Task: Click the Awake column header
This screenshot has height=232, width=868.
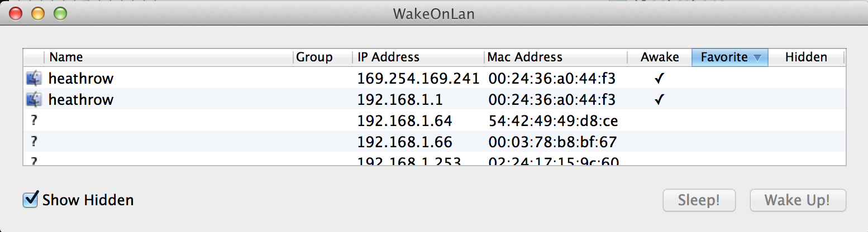Action: click(660, 57)
